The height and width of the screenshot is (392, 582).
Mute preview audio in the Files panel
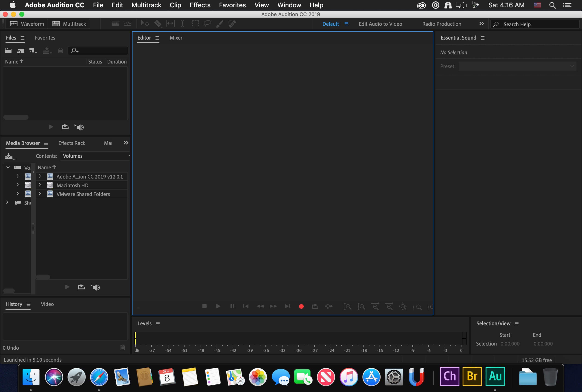click(79, 127)
